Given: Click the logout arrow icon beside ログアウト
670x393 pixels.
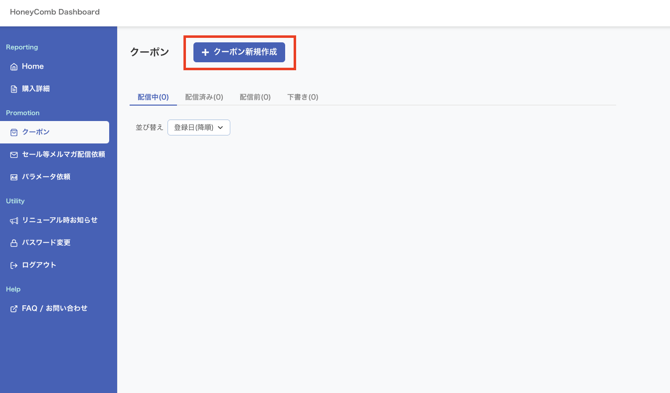Looking at the screenshot, I should click(14, 265).
